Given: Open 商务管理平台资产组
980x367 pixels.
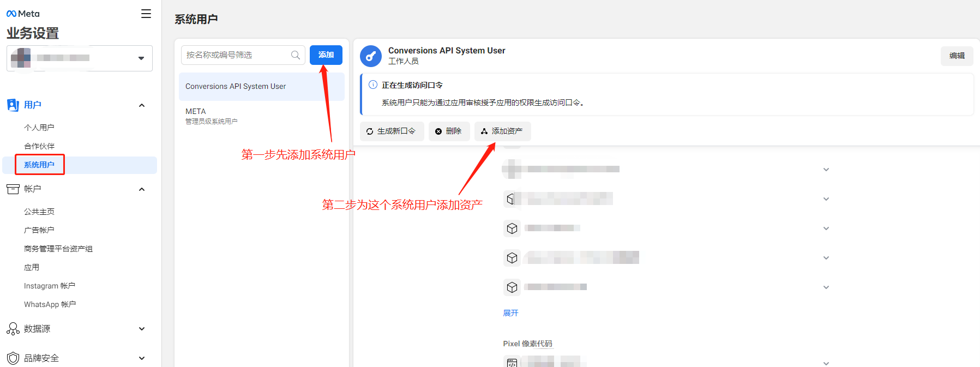Looking at the screenshot, I should 58,249.
